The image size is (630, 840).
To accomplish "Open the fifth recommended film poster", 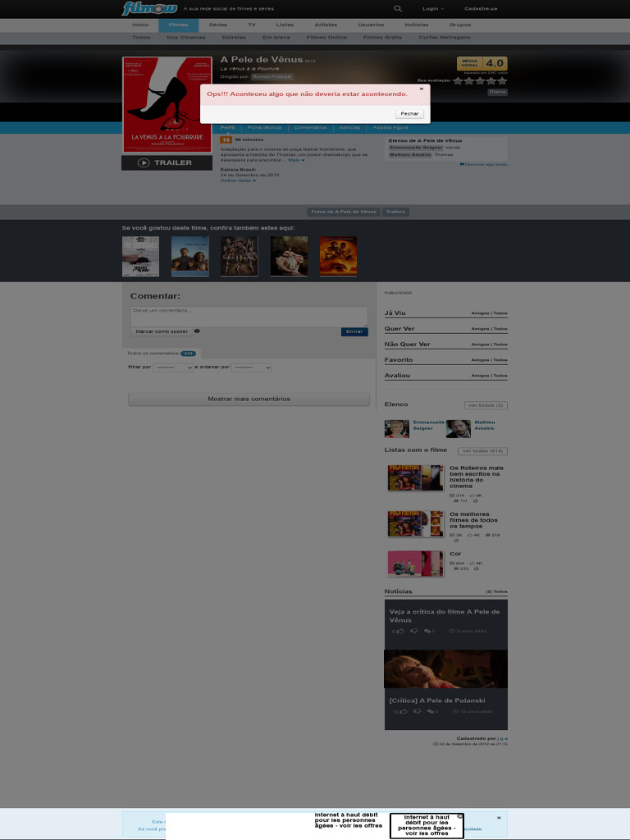I will 338,256.
